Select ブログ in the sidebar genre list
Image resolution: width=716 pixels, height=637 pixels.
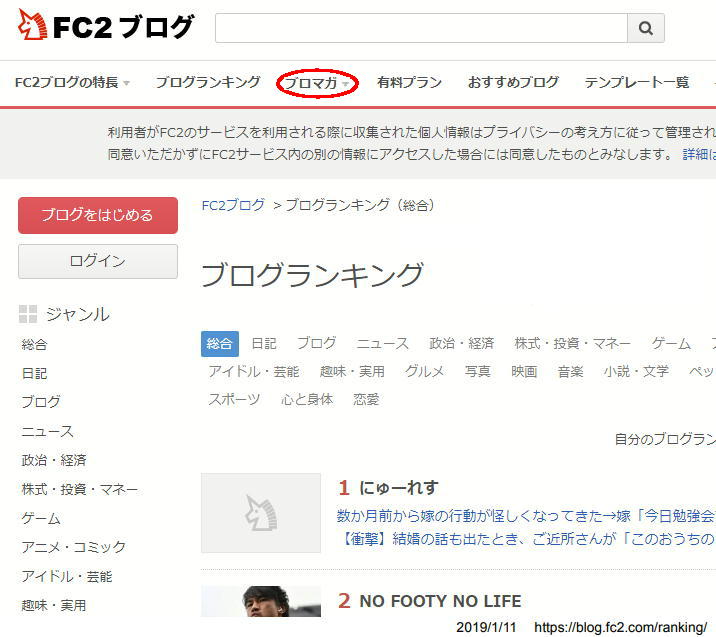coord(41,402)
